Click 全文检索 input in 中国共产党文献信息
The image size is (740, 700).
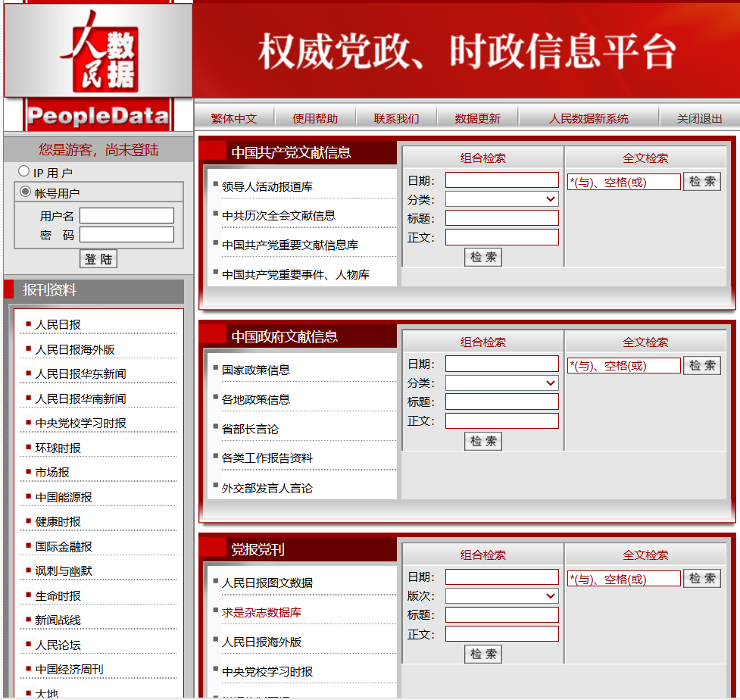point(624,182)
